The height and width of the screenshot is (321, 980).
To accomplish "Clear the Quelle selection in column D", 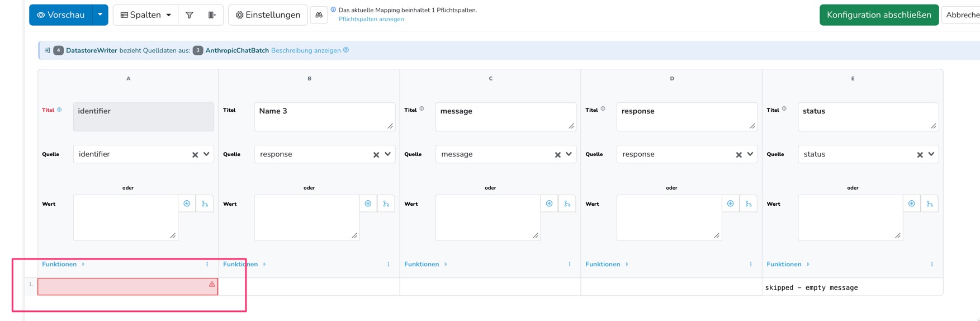I will [738, 155].
